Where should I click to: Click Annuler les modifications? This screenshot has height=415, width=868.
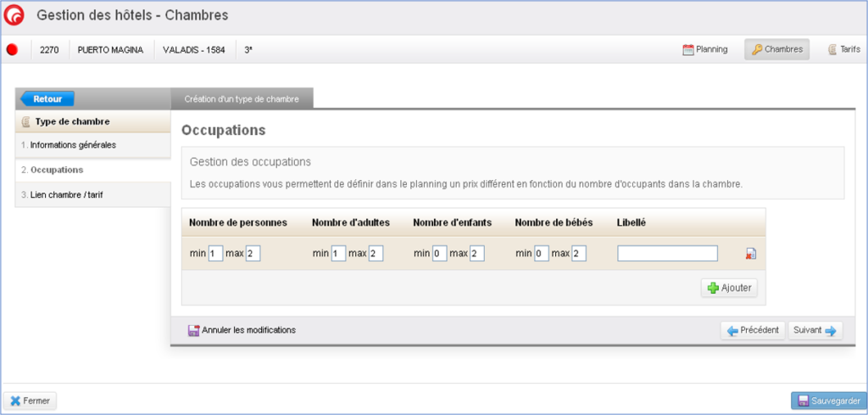point(242,330)
